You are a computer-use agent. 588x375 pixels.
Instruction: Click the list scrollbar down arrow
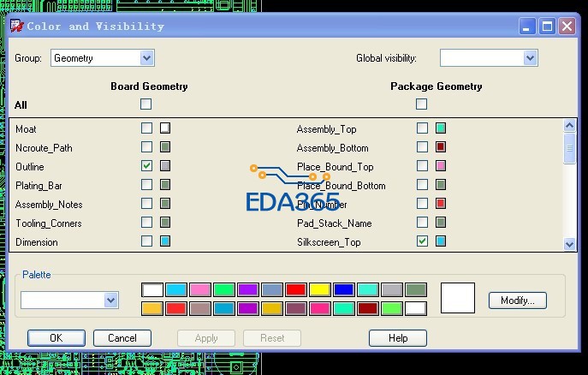pyautogui.click(x=570, y=244)
